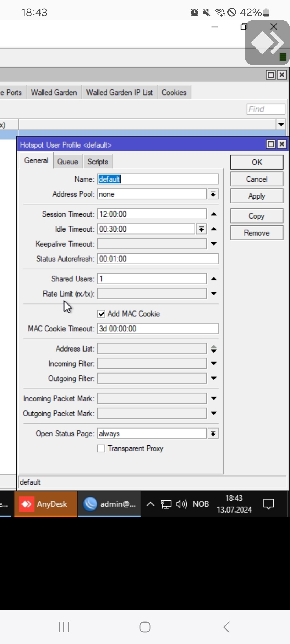Expand the Outgoing Filter field

[x=214, y=379]
